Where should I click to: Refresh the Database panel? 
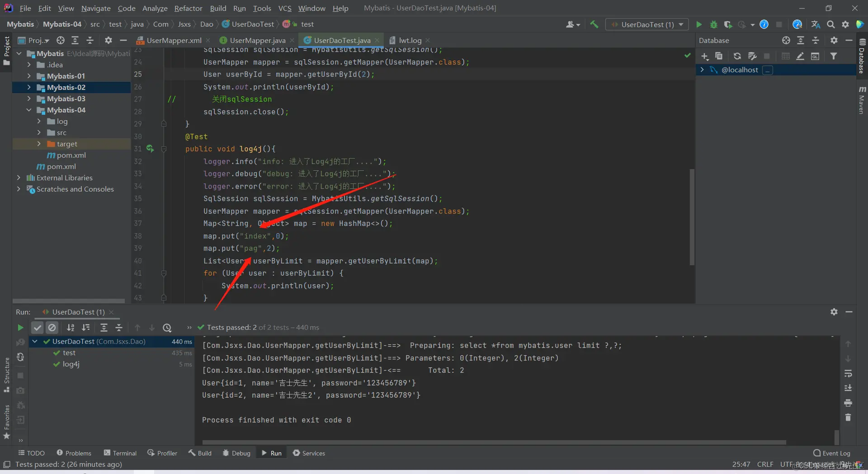737,56
